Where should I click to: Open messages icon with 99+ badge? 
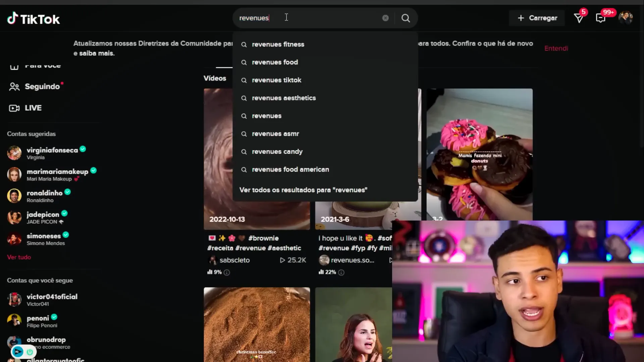coord(600,18)
